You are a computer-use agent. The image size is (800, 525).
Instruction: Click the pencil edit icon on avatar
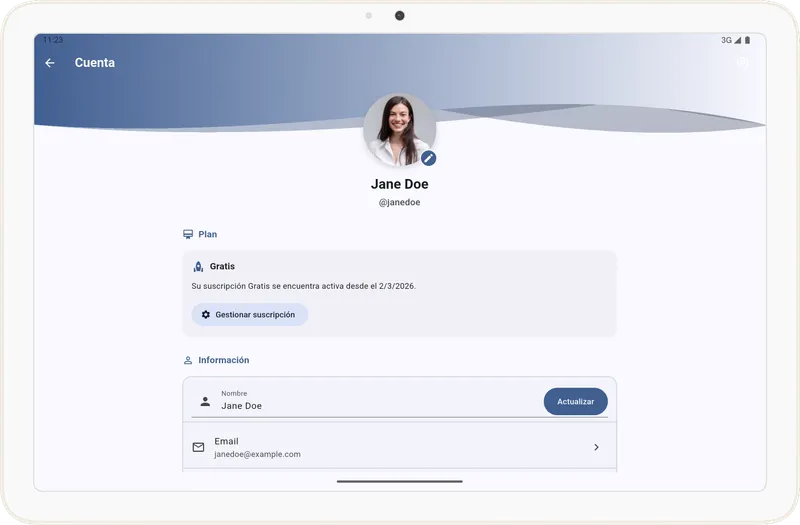429,158
